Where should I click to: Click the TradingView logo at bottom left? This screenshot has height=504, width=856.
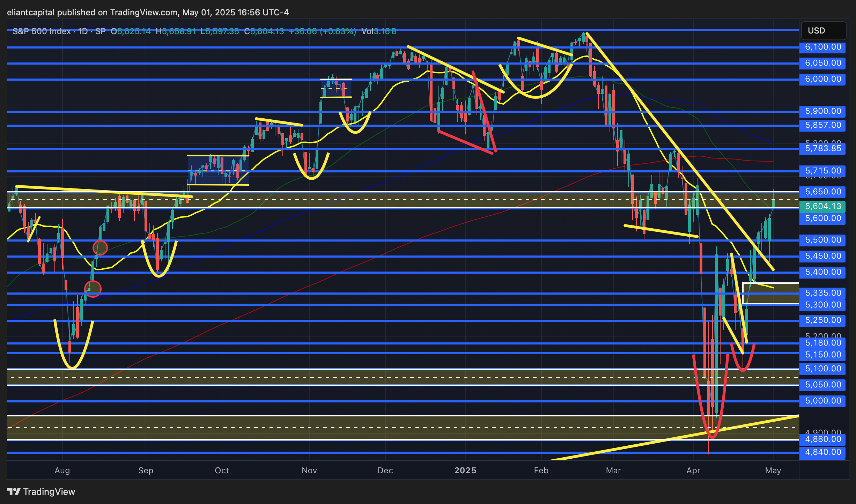pos(41,491)
